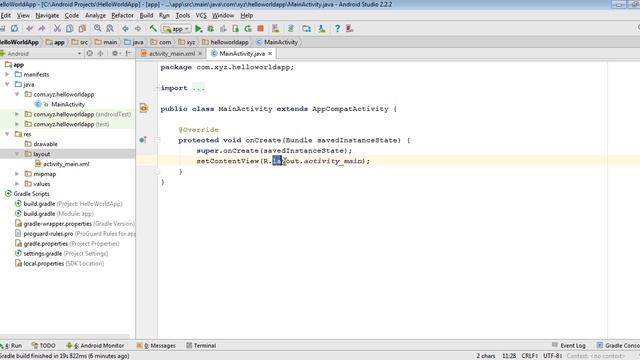Click the Cut scissors icon
This screenshot has width=640, height=360.
[x=57, y=29]
